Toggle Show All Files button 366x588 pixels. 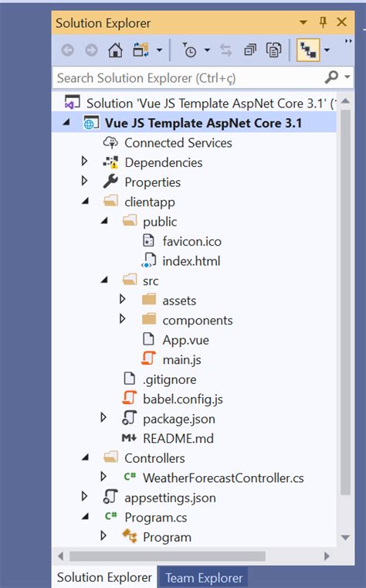click(x=273, y=49)
